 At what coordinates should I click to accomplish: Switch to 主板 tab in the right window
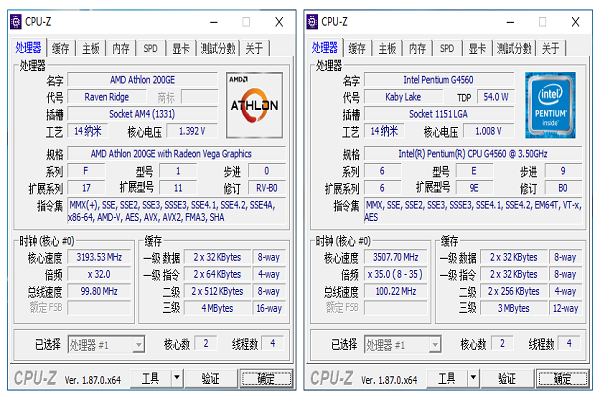[x=387, y=48]
